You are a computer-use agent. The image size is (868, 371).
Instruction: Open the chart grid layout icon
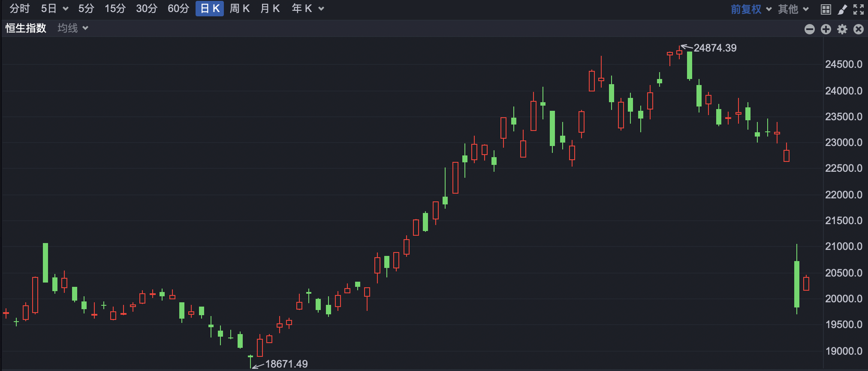826,9
